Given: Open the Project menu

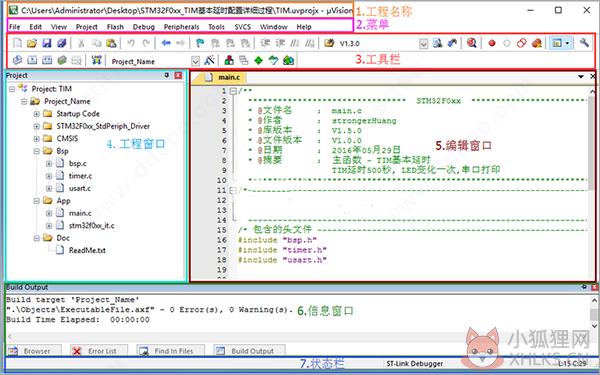Looking at the screenshot, I should 86,27.
